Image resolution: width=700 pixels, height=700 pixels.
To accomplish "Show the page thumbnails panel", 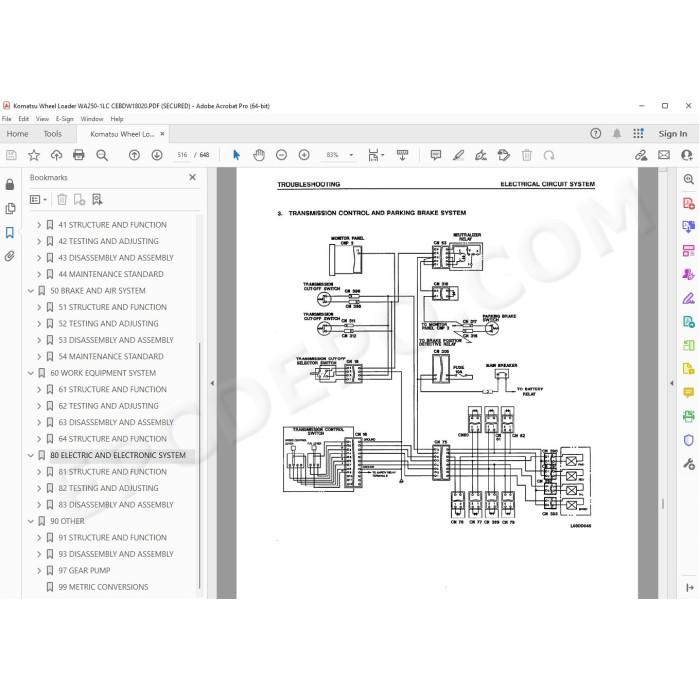I will point(10,208).
